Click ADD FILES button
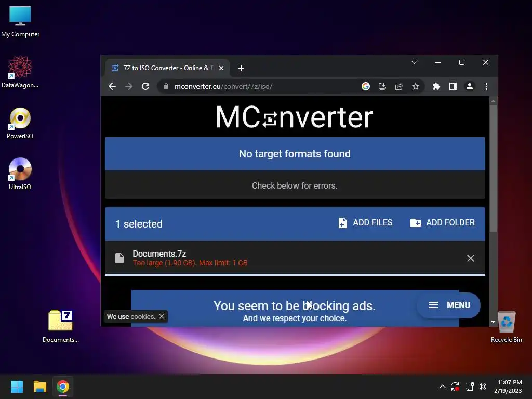532x399 pixels. (365, 223)
